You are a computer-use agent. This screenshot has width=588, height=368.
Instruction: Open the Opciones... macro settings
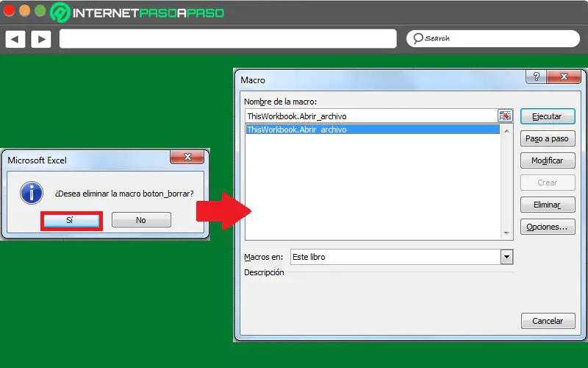point(548,227)
